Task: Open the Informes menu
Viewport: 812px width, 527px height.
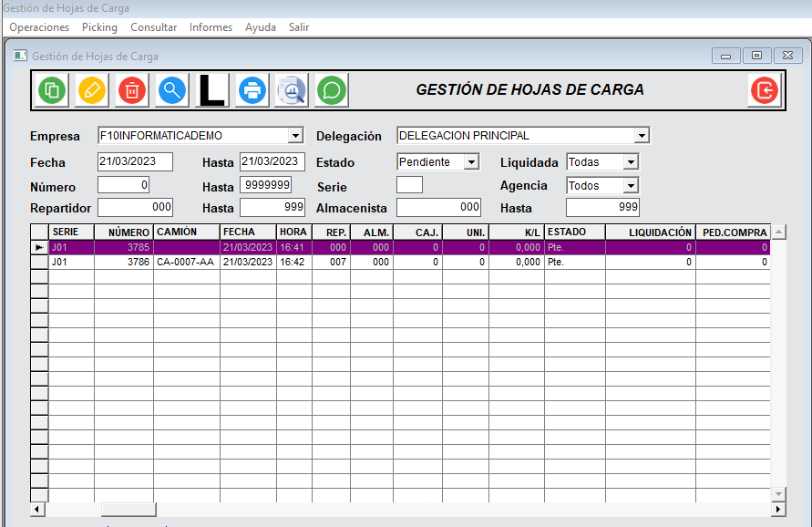Action: coord(211,27)
